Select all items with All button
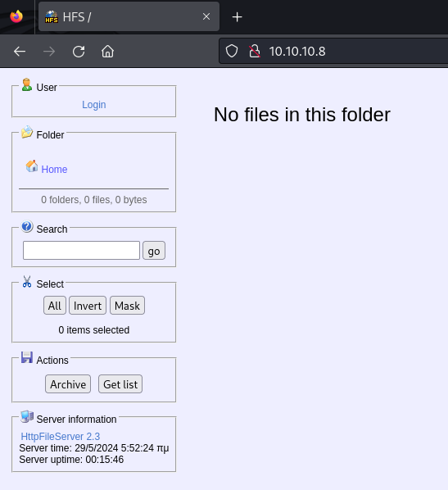 [x=55, y=306]
